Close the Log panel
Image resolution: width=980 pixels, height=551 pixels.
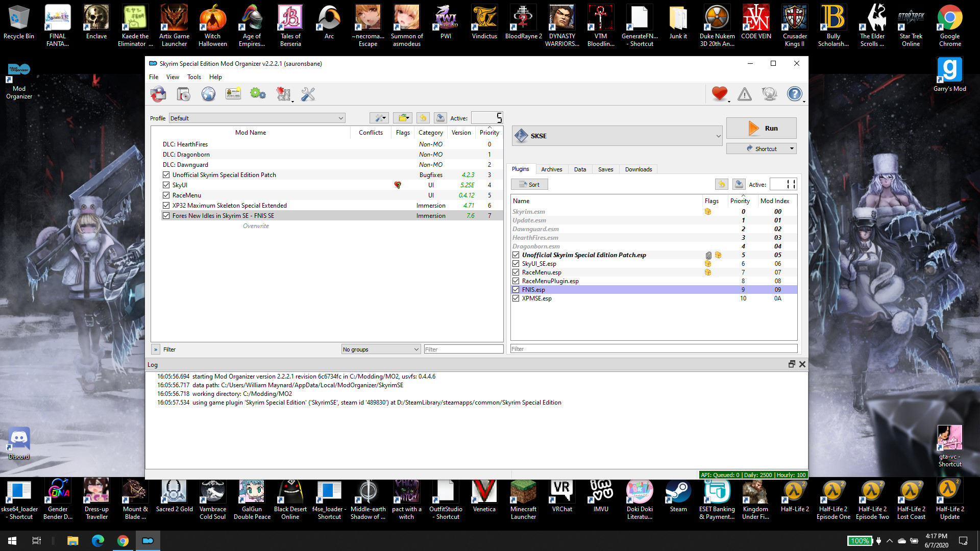[802, 364]
